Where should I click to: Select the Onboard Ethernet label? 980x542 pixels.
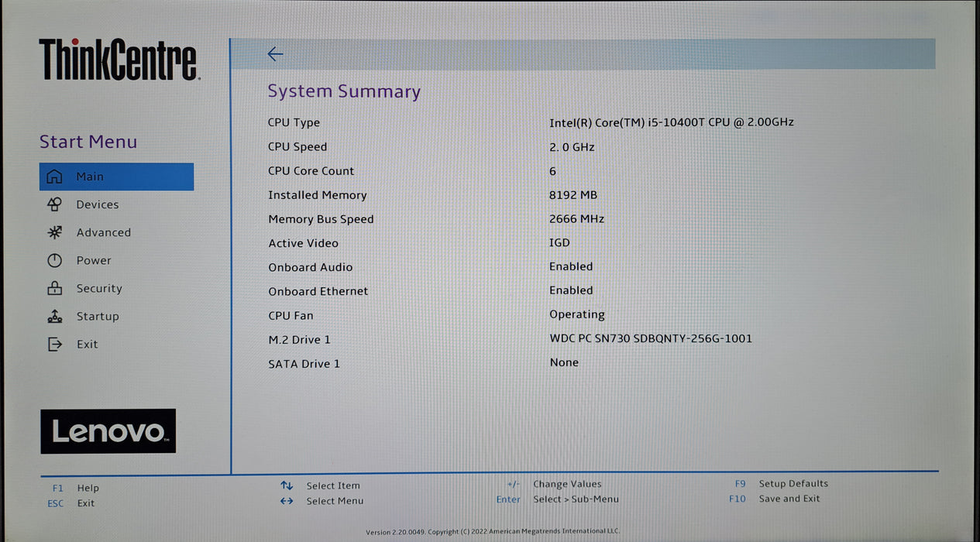tap(318, 291)
